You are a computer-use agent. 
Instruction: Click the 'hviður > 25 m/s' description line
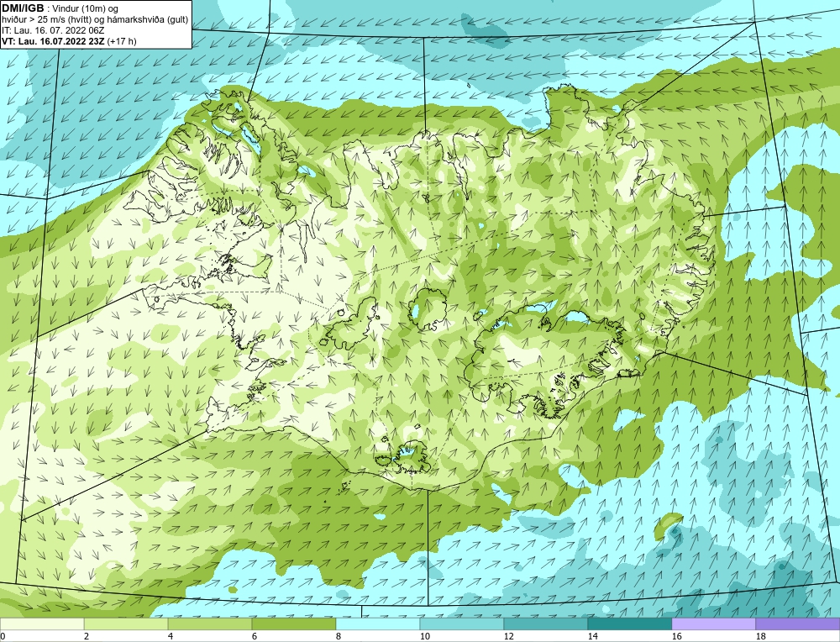coord(95,20)
